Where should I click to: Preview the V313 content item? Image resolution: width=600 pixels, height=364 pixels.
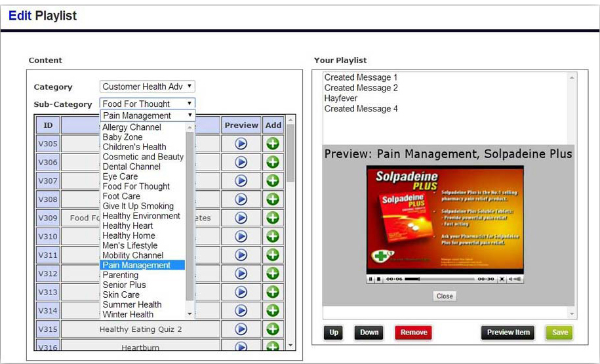(x=241, y=292)
